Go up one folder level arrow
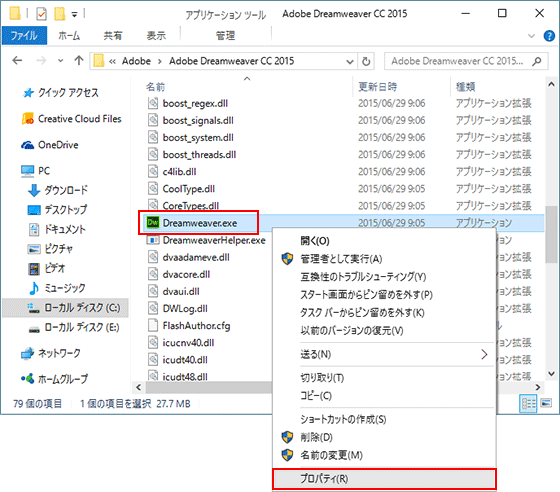560x492 pixels. point(79,61)
